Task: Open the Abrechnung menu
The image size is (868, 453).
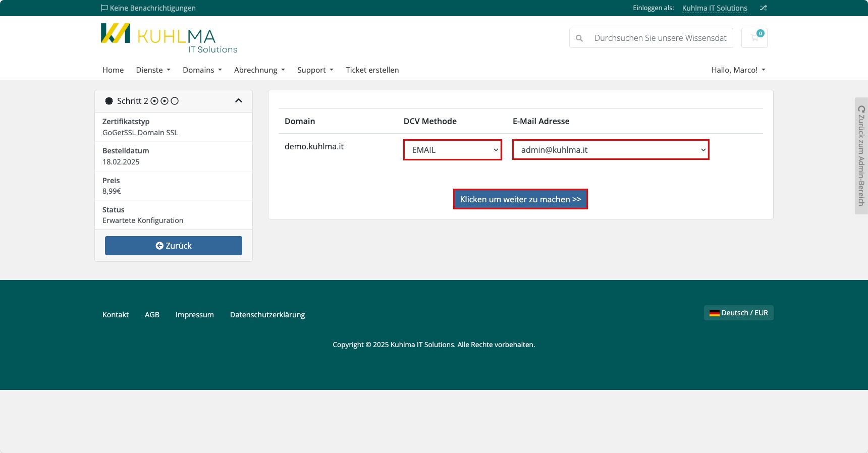Action: click(x=259, y=70)
